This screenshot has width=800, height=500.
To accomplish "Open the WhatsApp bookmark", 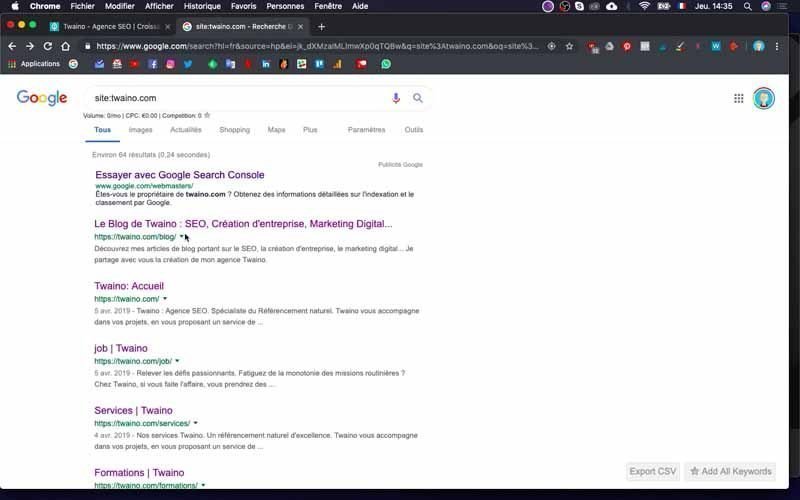I will coord(386,64).
